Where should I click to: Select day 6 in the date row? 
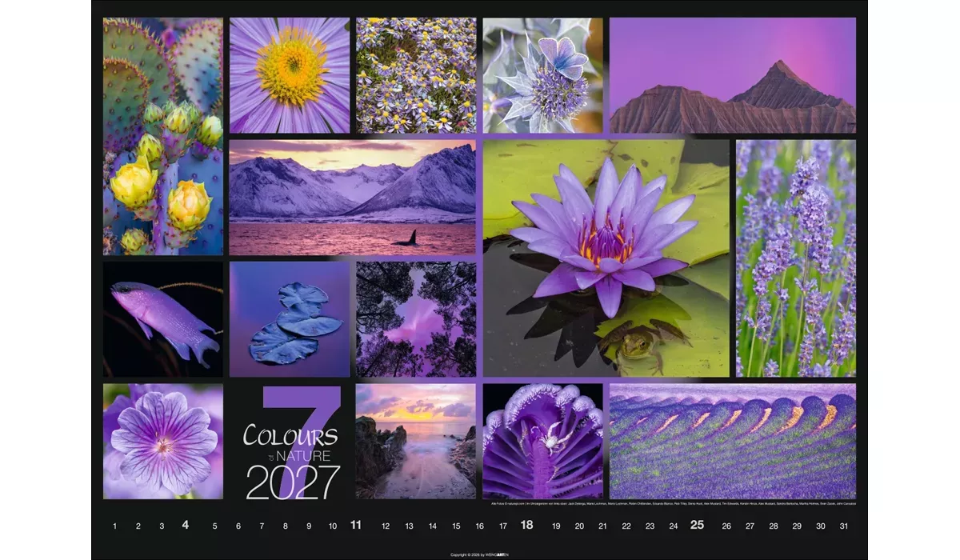(238, 526)
